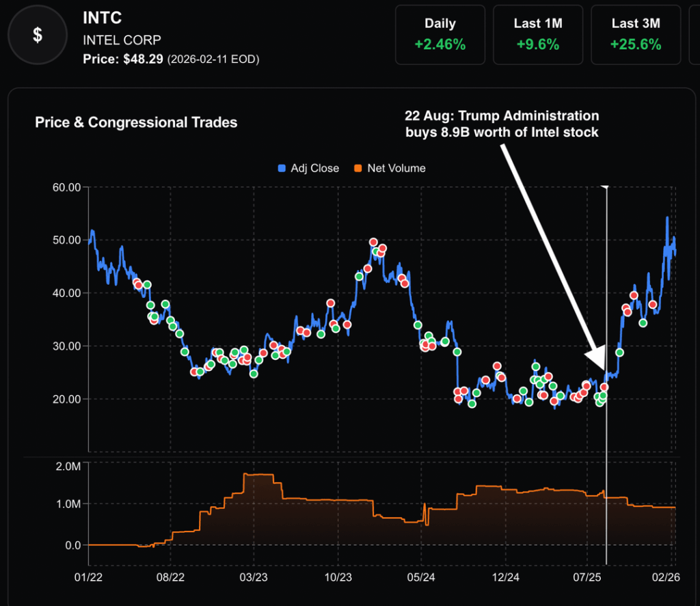Click the 60.00 price axis label
The height and width of the screenshot is (606, 700).
(66, 187)
